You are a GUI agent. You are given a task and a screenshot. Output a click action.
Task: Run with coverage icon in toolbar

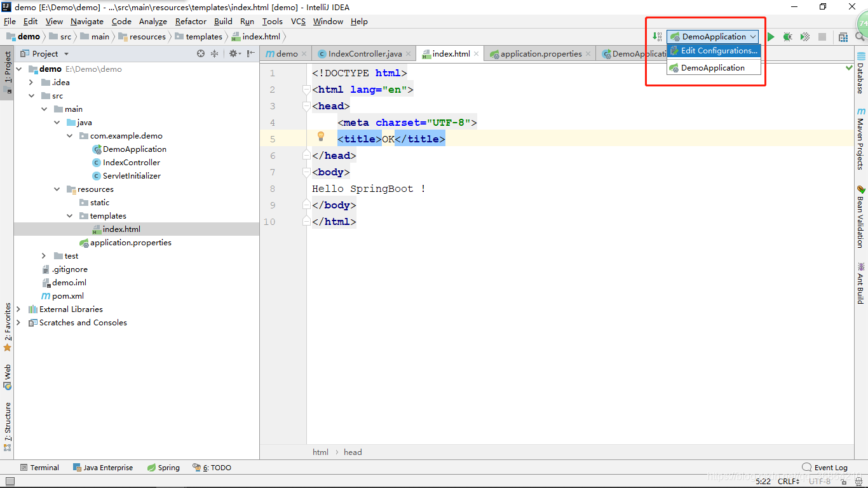[x=804, y=37]
